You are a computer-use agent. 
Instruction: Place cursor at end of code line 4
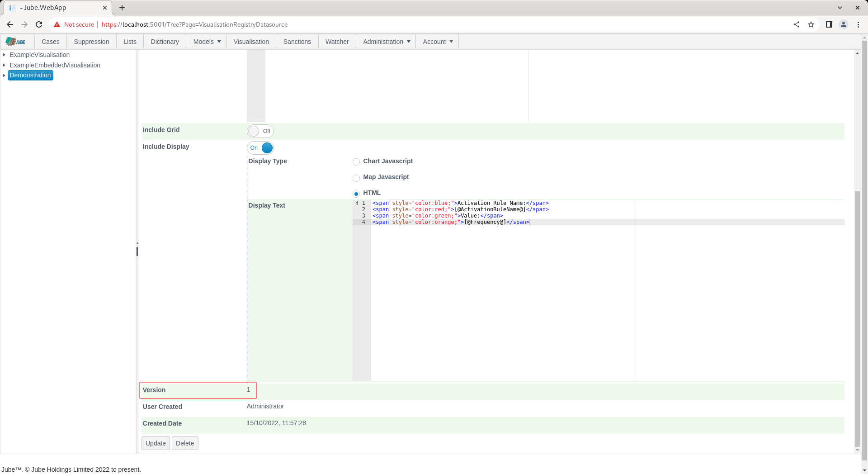(x=530, y=222)
